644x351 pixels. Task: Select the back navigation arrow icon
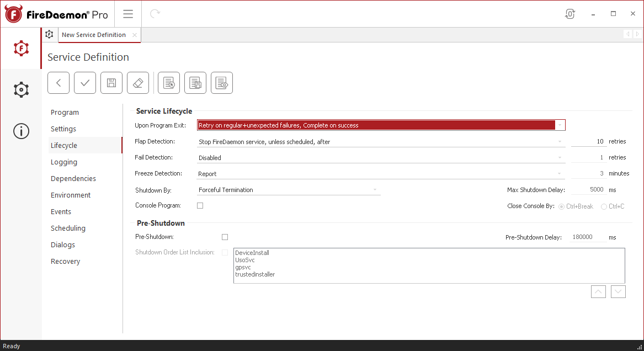pos(58,82)
